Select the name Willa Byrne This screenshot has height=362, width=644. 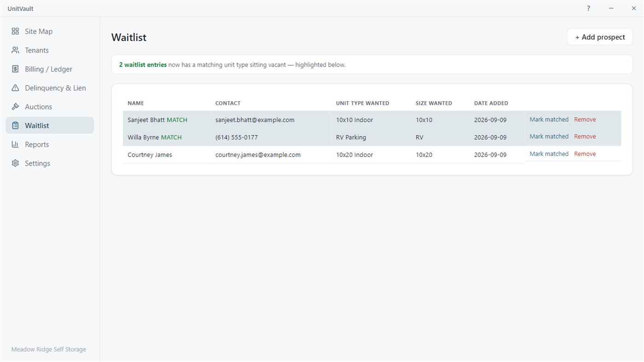pyautogui.click(x=143, y=138)
